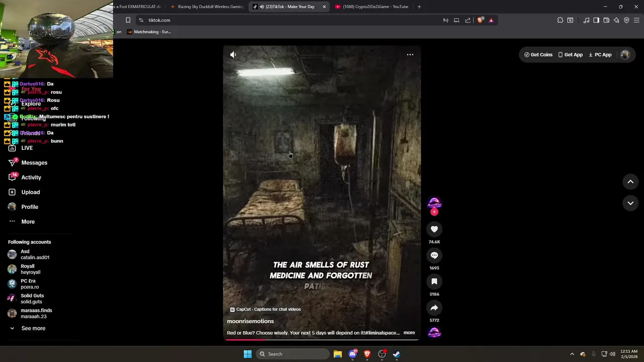
Task: Open a new browser tab
Action: [x=419, y=7]
